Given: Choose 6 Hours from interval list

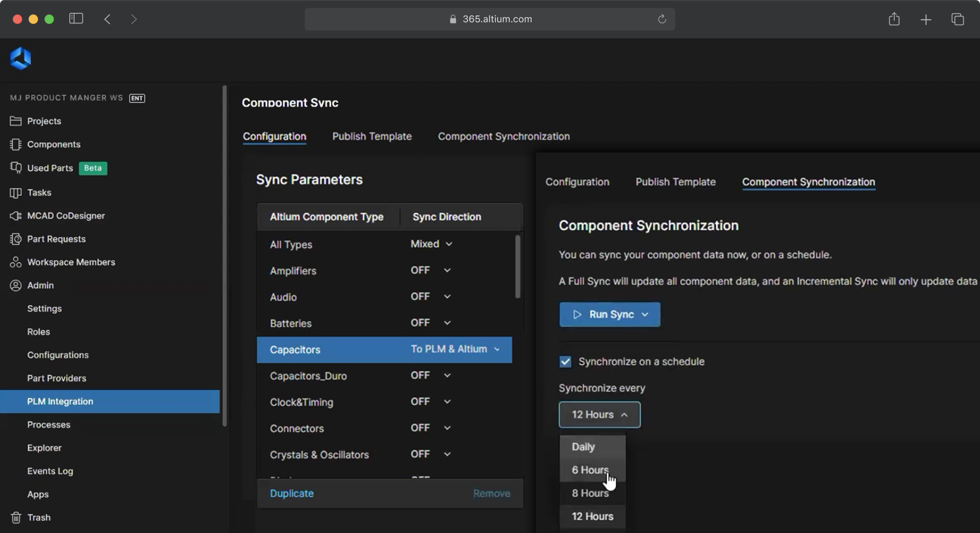Looking at the screenshot, I should pos(590,470).
